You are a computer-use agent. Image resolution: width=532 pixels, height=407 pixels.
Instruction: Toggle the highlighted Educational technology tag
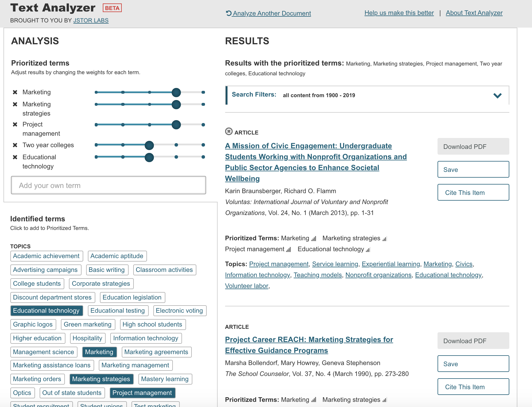point(47,311)
